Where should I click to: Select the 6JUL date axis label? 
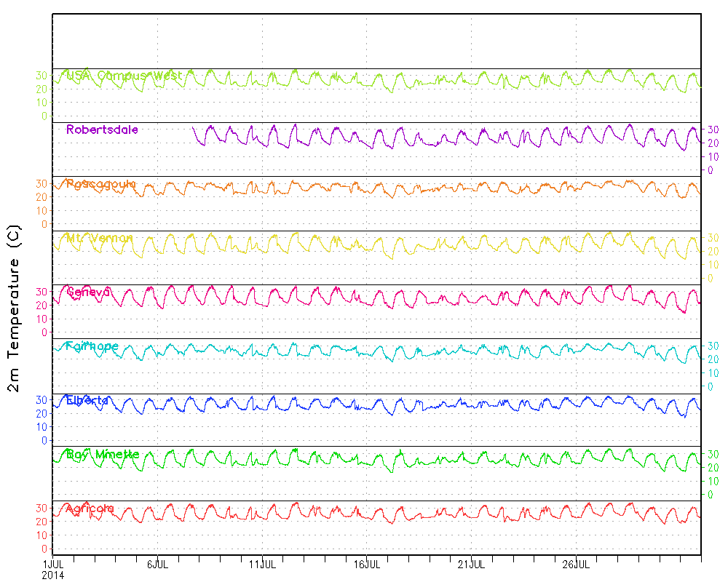[158, 564]
